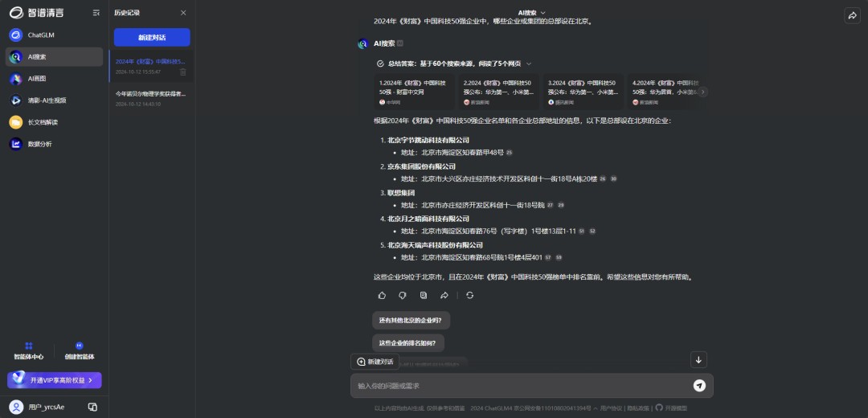Image resolution: width=868 pixels, height=418 pixels.
Task: Open 创建智能体 create agent
Action: [x=79, y=351]
